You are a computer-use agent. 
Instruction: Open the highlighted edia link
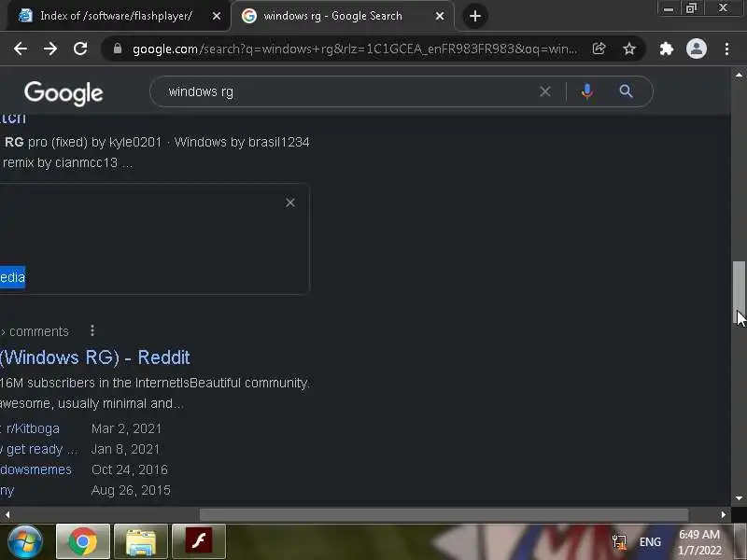click(x=12, y=277)
